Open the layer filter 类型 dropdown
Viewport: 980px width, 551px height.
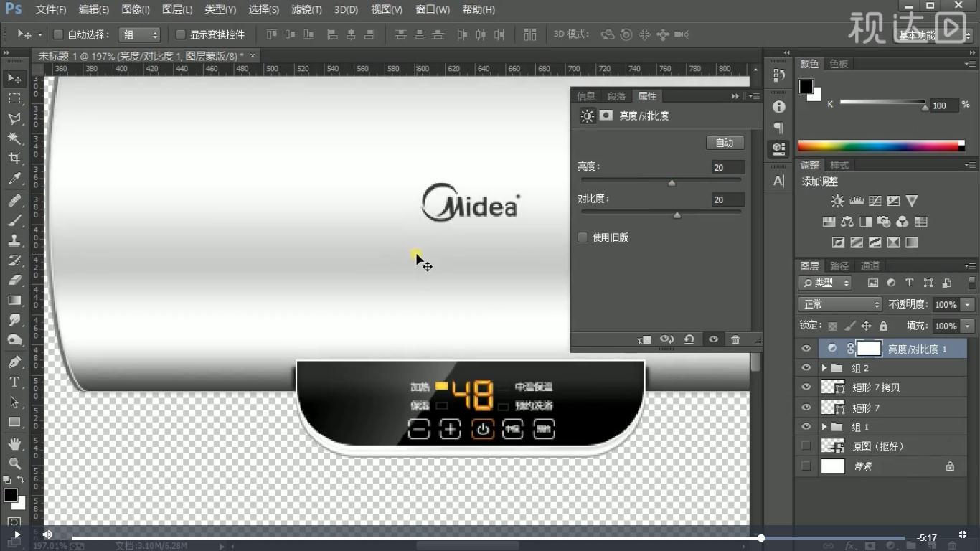(x=825, y=283)
